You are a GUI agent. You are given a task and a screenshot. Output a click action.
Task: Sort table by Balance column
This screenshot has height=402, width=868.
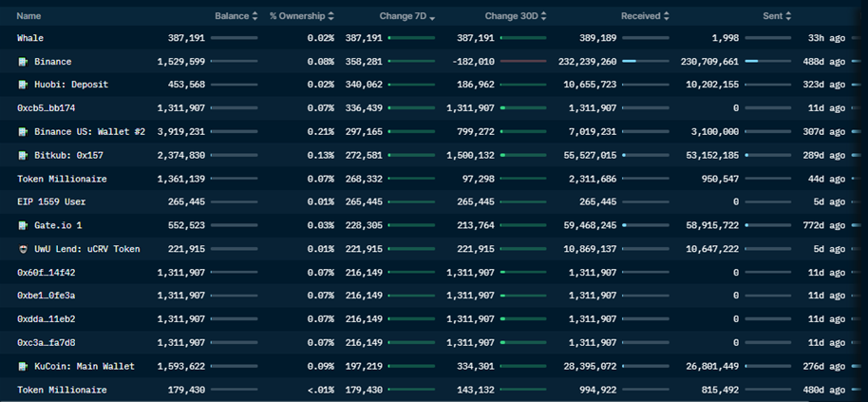236,16
